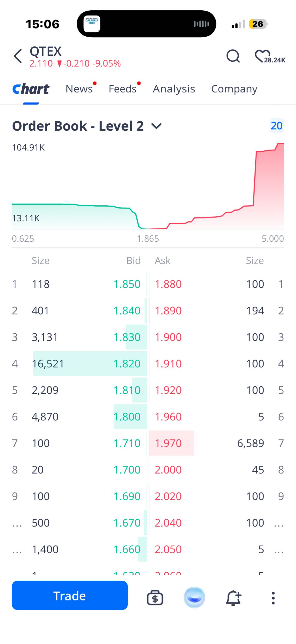This screenshot has height=644, width=296.
Task: Select the 1.850 best bid price
Action: (x=127, y=284)
